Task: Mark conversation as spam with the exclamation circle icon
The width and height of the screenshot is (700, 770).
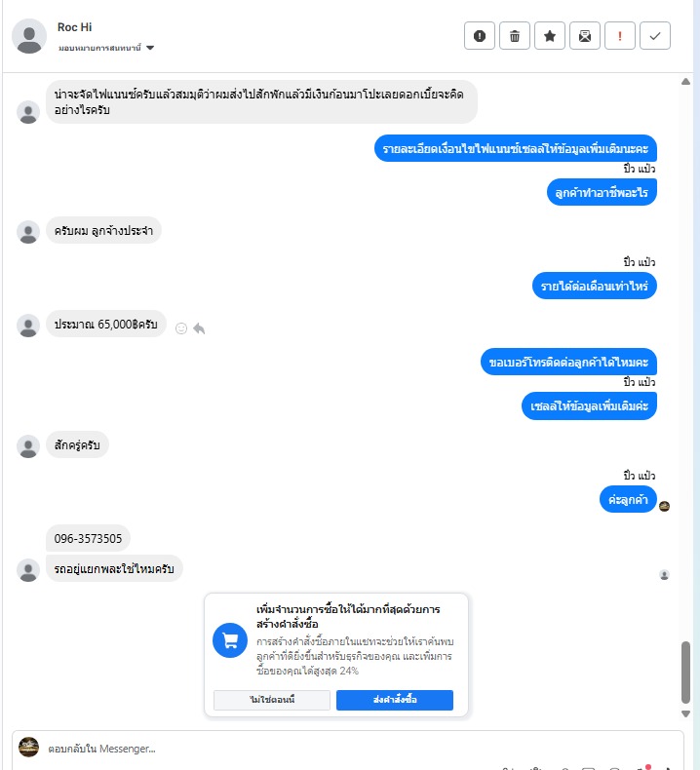Action: pos(480,36)
